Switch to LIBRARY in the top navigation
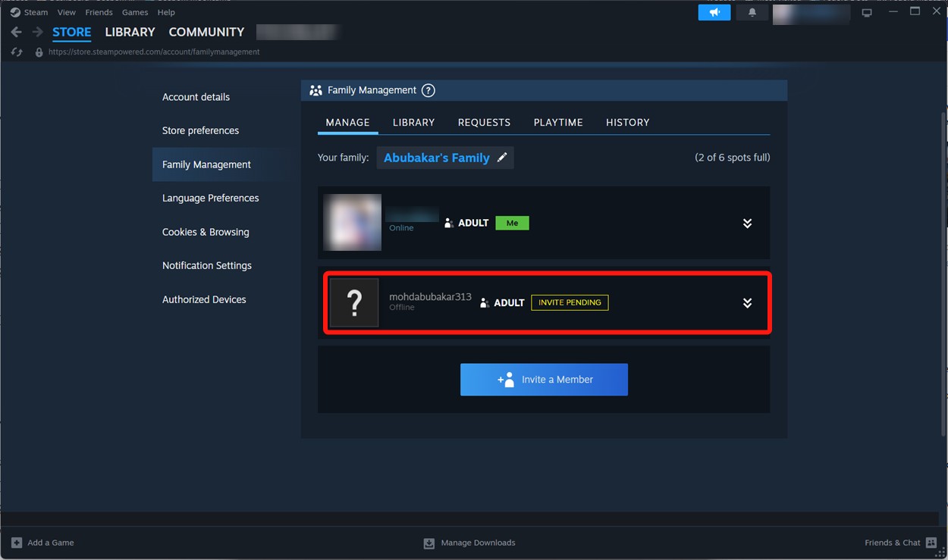948x560 pixels. pos(129,32)
